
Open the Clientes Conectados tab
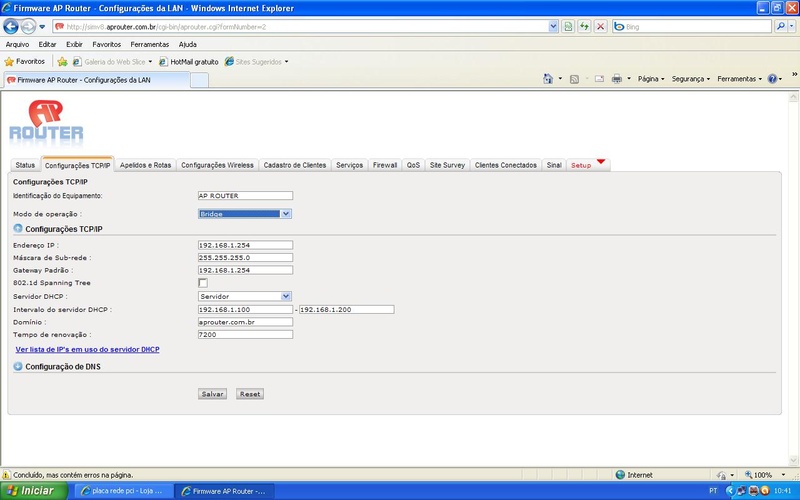pos(506,165)
